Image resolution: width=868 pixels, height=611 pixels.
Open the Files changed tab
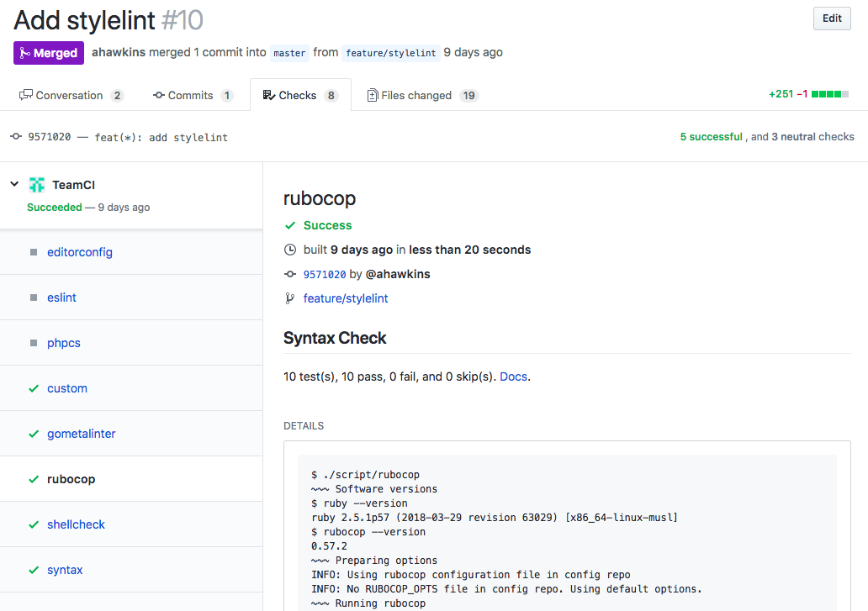click(422, 96)
